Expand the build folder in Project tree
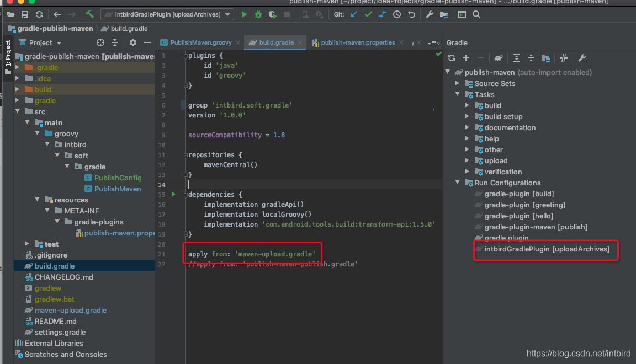This screenshot has width=636, height=364. 18,89
